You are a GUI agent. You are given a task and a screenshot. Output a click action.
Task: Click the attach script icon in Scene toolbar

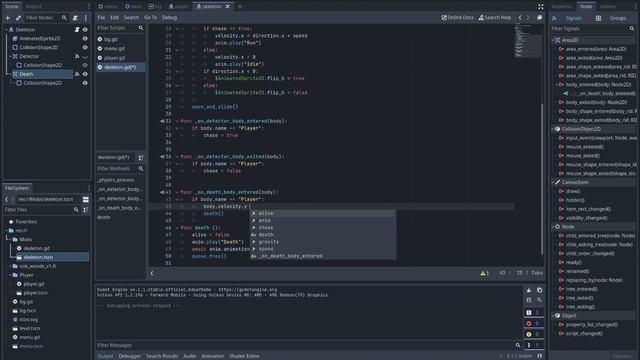coord(75,18)
